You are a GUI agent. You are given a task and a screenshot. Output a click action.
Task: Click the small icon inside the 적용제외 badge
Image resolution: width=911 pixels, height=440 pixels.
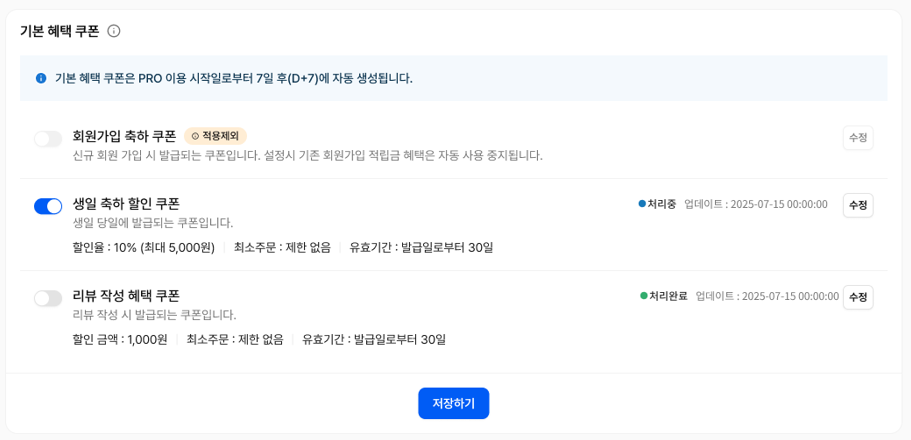click(195, 136)
